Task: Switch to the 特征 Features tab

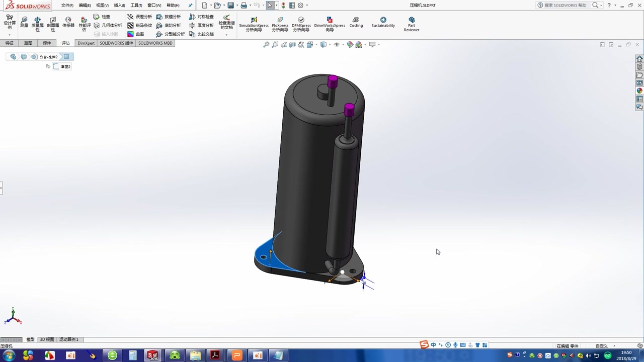Action: pyautogui.click(x=9, y=43)
